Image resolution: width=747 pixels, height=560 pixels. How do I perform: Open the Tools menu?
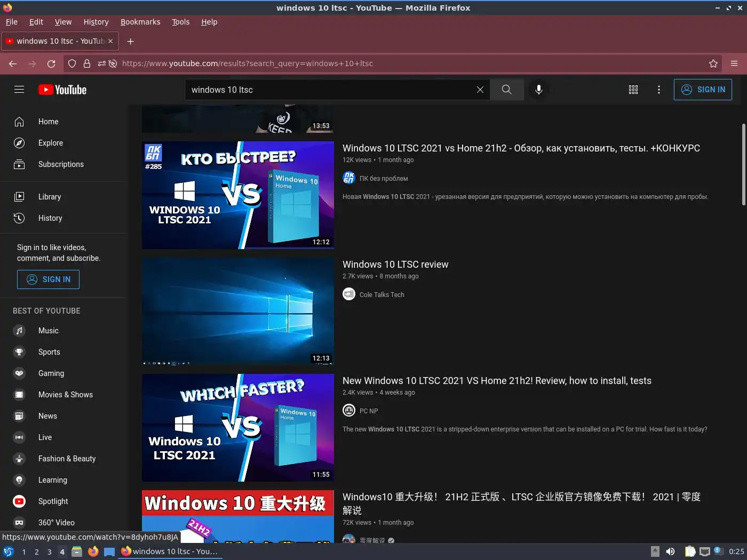click(181, 22)
